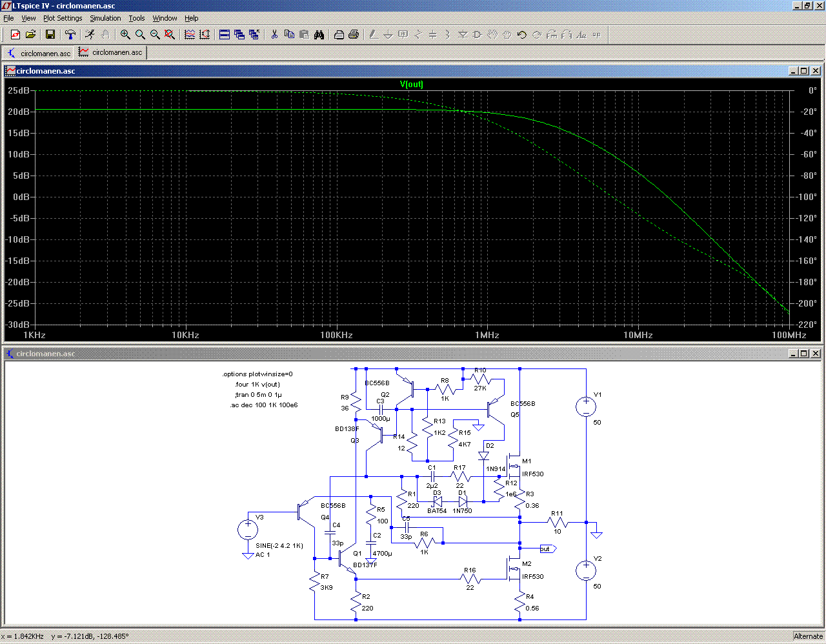Select the Zoom In magnifier tool
826x644 pixels.
[x=125, y=35]
